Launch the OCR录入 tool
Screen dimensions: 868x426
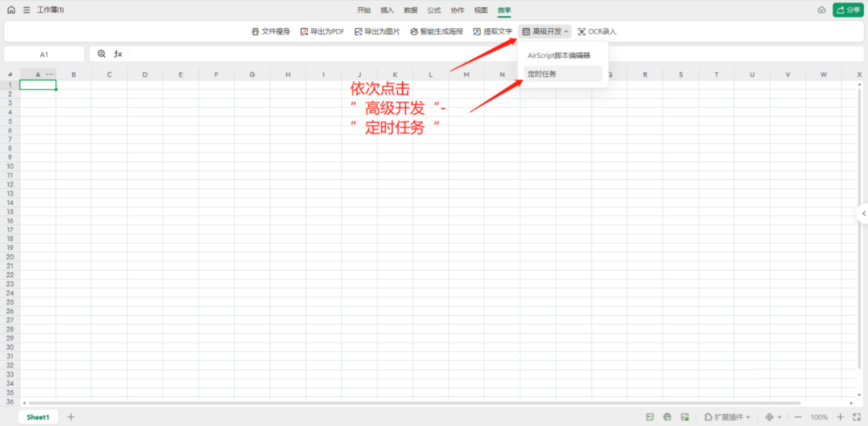[597, 31]
